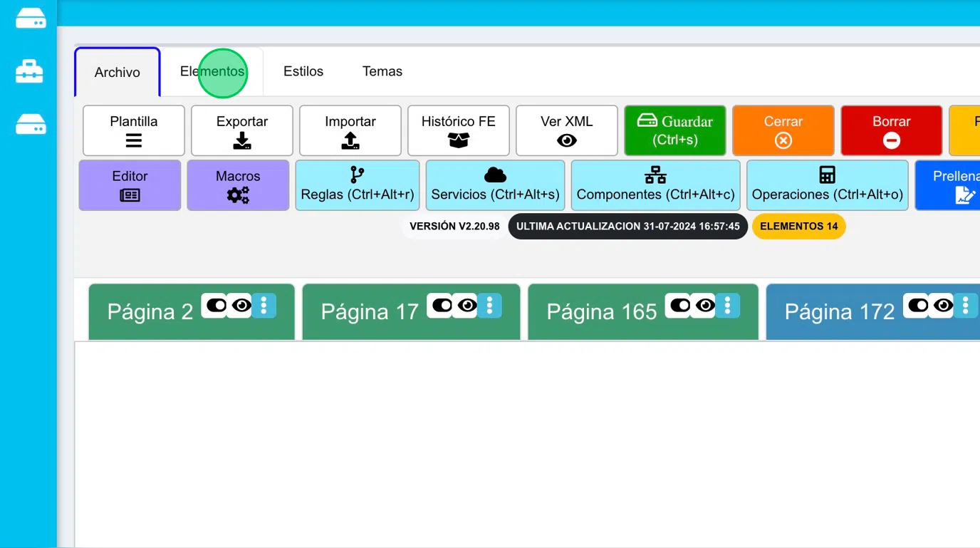Open Reglas branch icon button

358,185
